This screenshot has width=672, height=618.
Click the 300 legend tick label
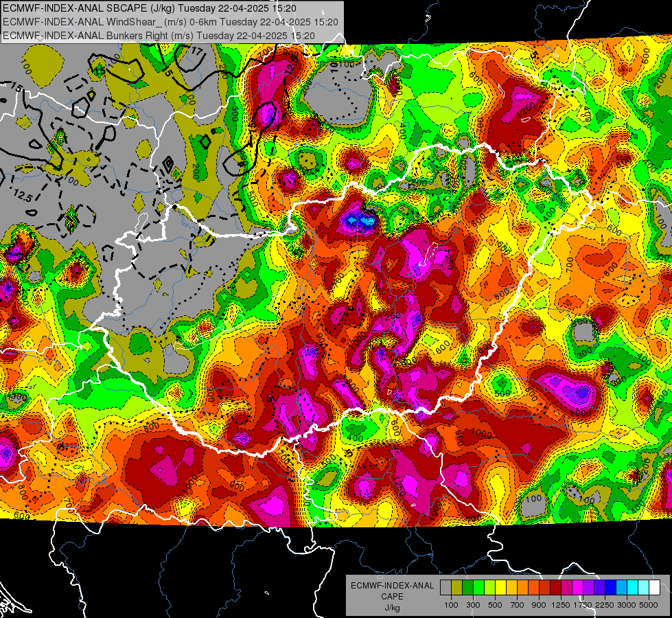click(x=473, y=605)
